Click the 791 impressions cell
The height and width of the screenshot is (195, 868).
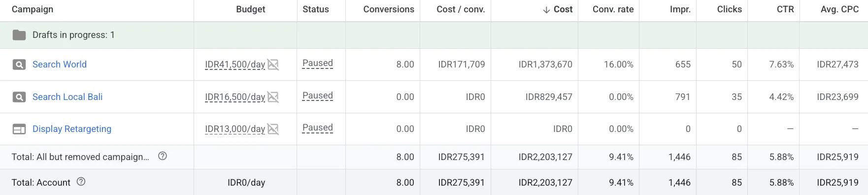(x=683, y=97)
